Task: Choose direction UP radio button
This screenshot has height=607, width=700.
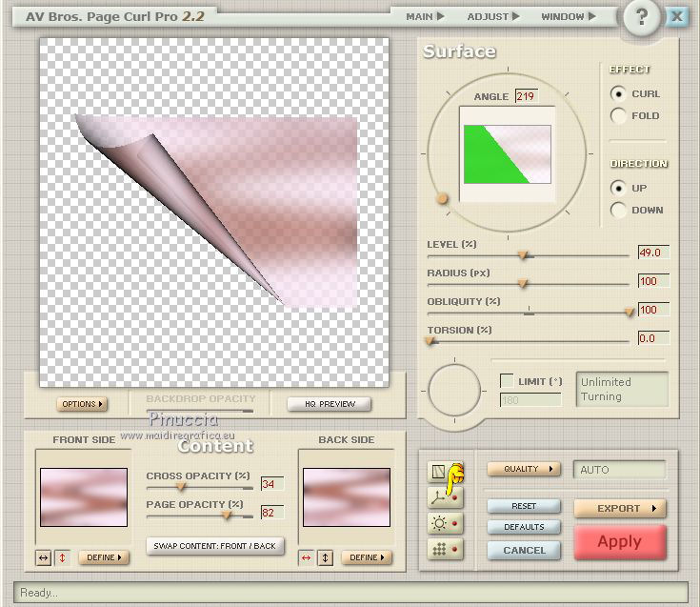Action: pyautogui.click(x=618, y=188)
